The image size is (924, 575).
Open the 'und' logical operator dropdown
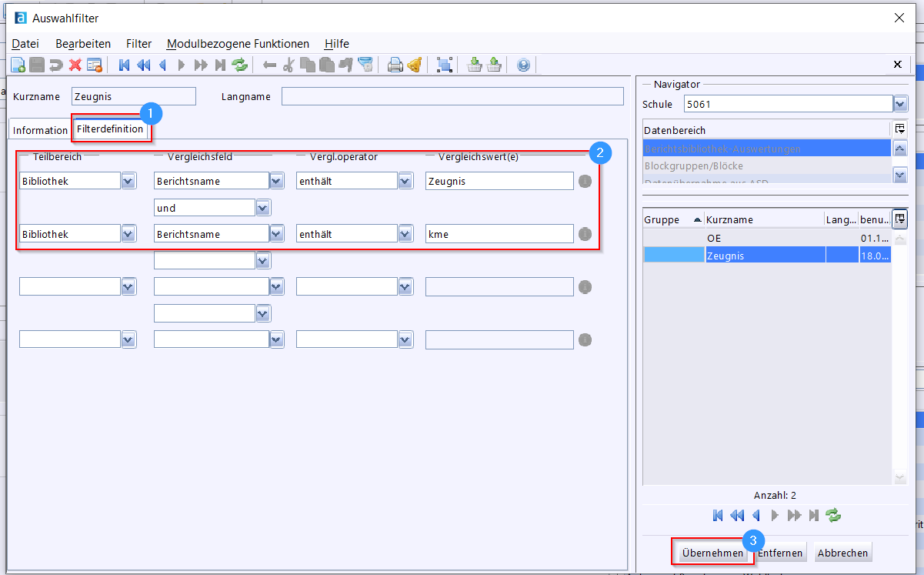coord(263,208)
